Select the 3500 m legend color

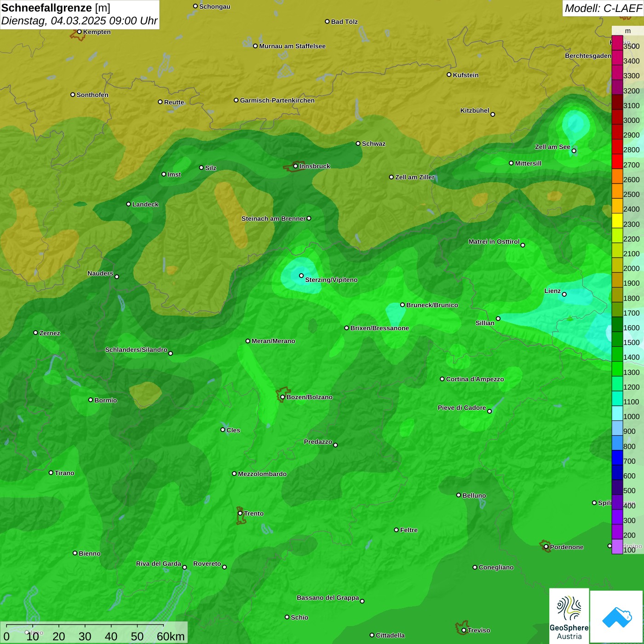[x=617, y=44]
